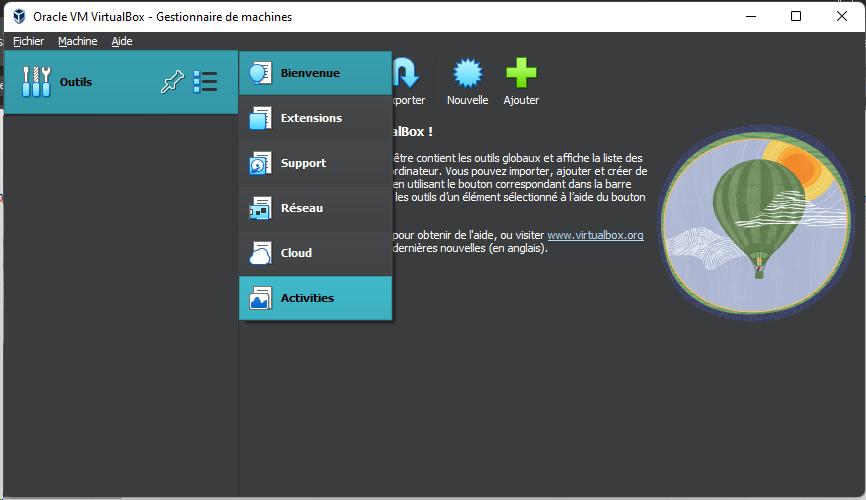
Task: Click the VirtualBox title bar logo
Action: [19, 17]
